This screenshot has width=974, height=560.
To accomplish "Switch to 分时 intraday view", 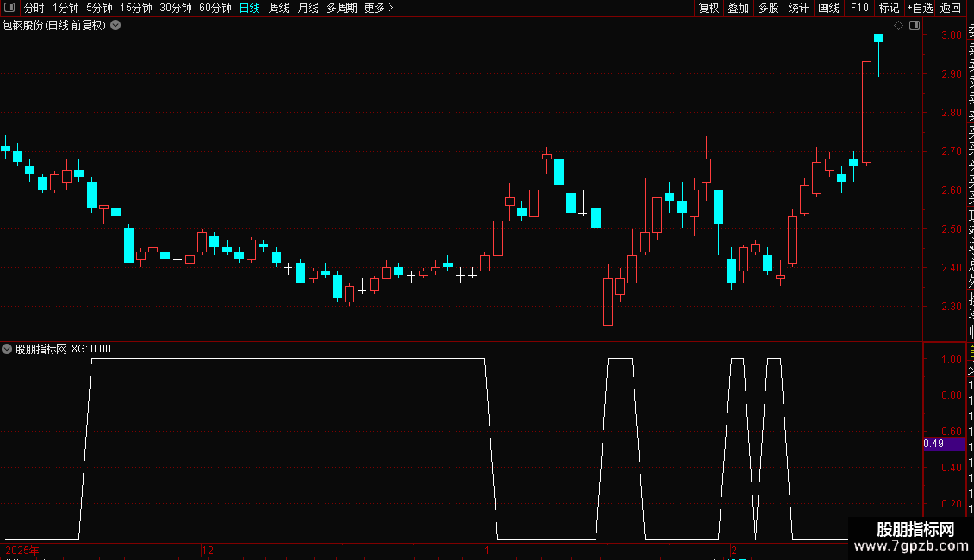I will point(34,8).
